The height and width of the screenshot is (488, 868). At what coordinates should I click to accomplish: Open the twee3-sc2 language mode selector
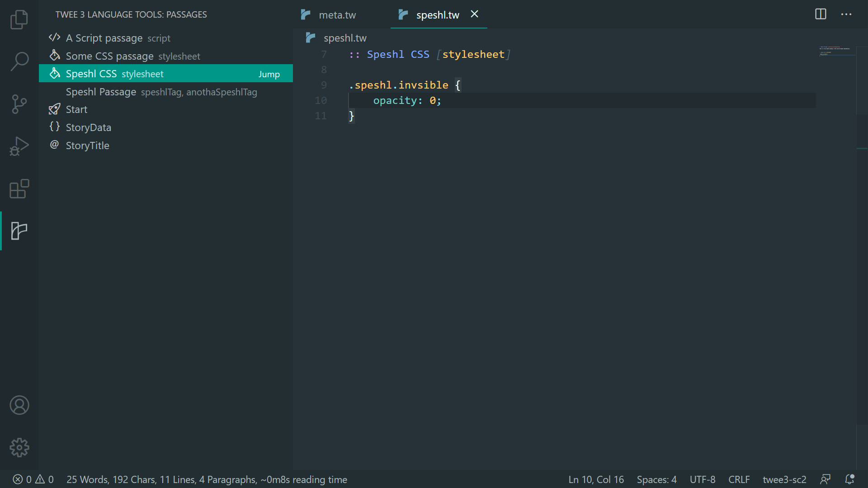[x=784, y=479]
